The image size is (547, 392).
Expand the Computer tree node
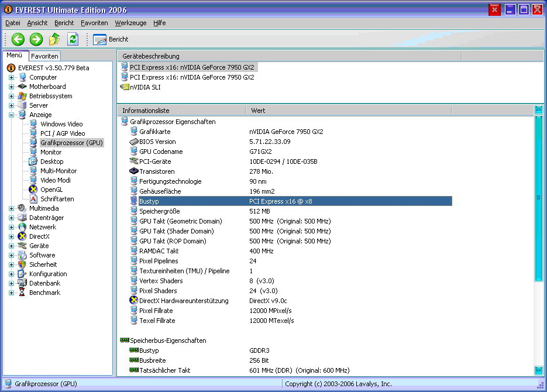[x=12, y=77]
